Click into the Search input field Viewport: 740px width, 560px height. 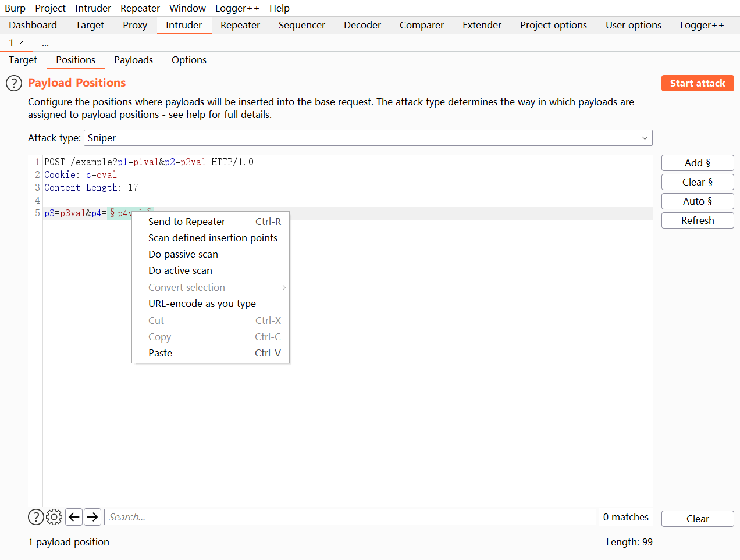[350, 517]
